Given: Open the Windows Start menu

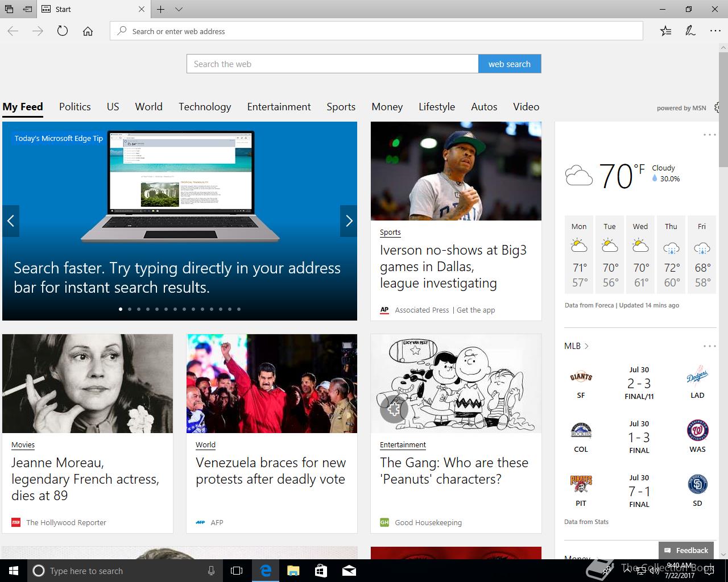Looking at the screenshot, I should tap(14, 571).
